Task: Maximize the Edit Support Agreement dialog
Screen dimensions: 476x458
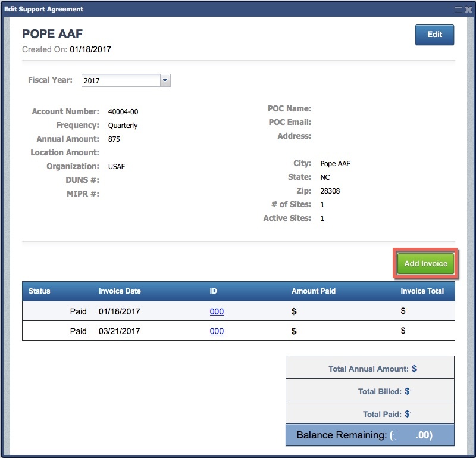Action: [458, 10]
